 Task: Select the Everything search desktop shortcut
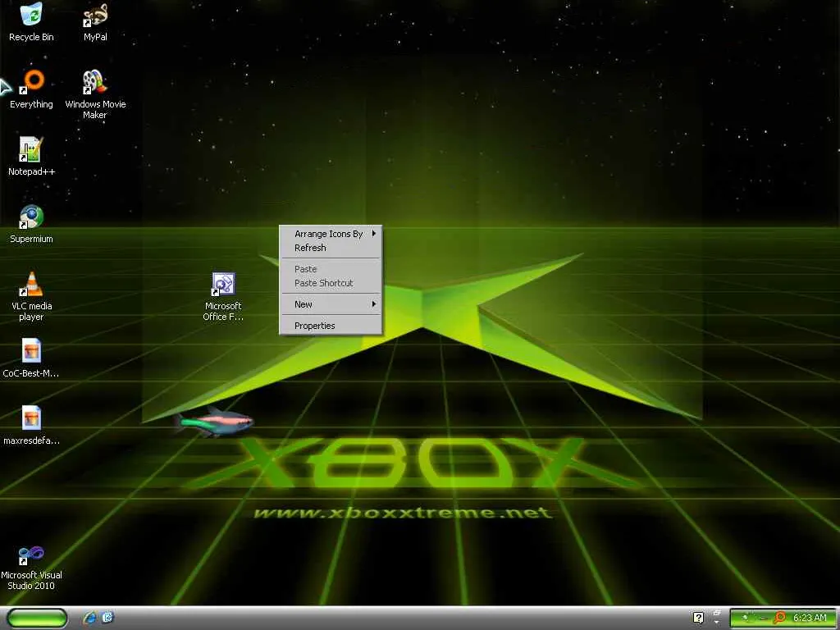point(31,89)
